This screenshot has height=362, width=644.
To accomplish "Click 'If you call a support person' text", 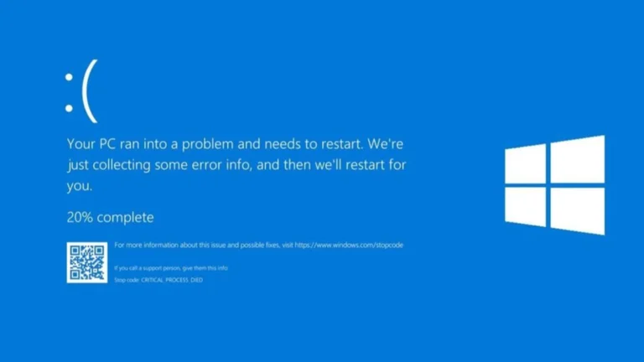I will coord(171,268).
